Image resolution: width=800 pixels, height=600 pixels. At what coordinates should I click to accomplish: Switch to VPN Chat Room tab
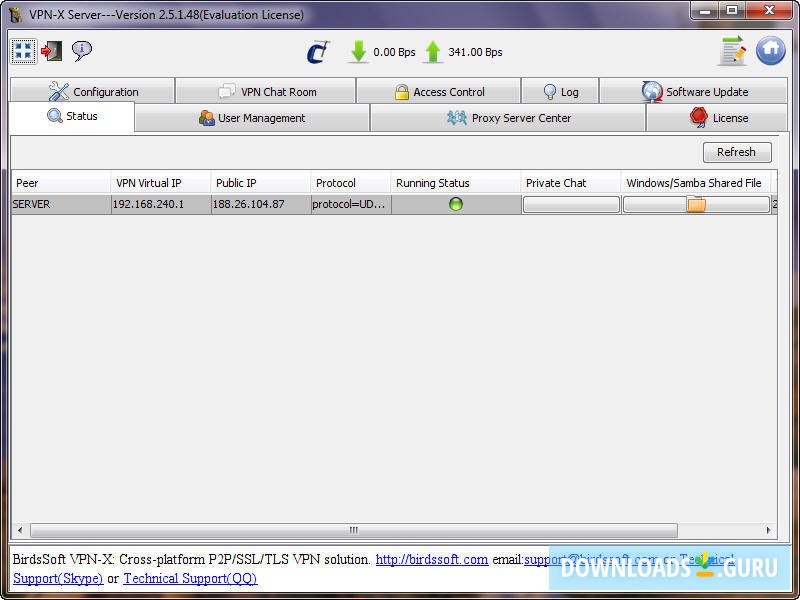[x=266, y=92]
